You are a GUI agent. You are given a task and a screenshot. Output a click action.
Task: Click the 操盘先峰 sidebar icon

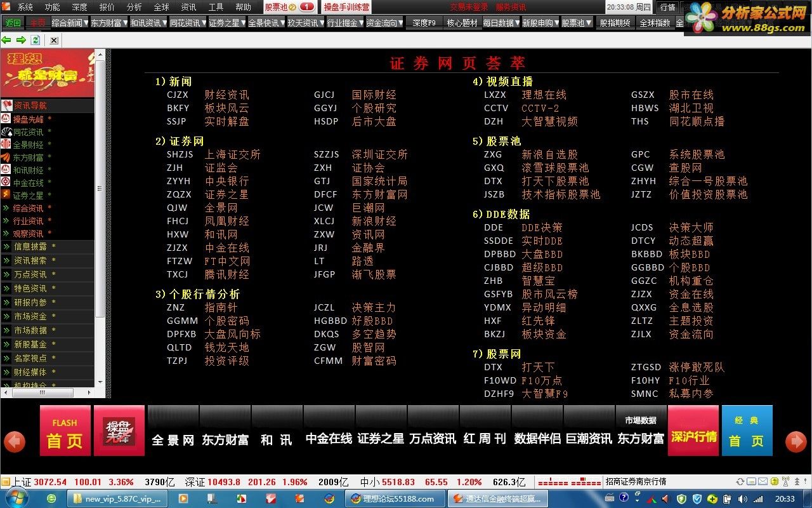pyautogui.click(x=6, y=119)
